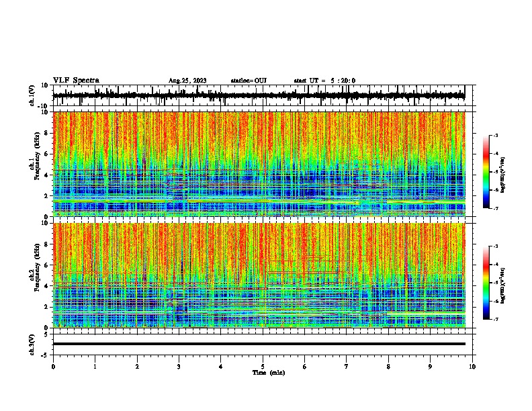The width and height of the screenshot is (532, 411).
Task: Click time axis tick label '3'
Action: 179,367
